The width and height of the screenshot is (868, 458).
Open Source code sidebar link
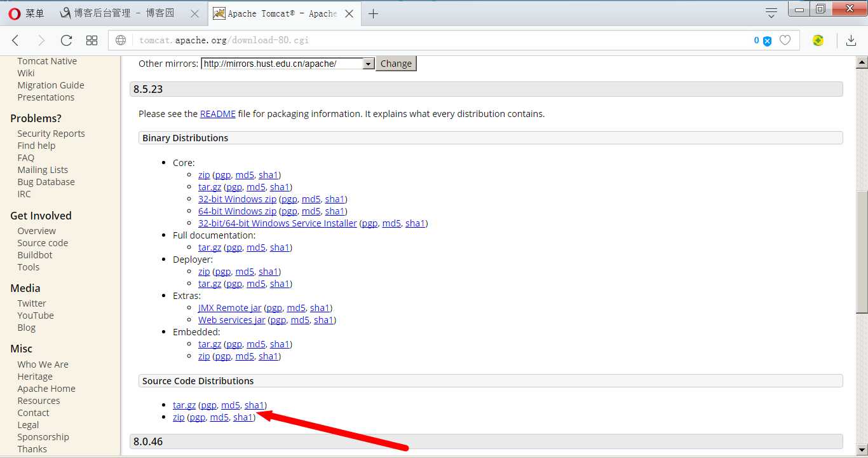click(43, 243)
